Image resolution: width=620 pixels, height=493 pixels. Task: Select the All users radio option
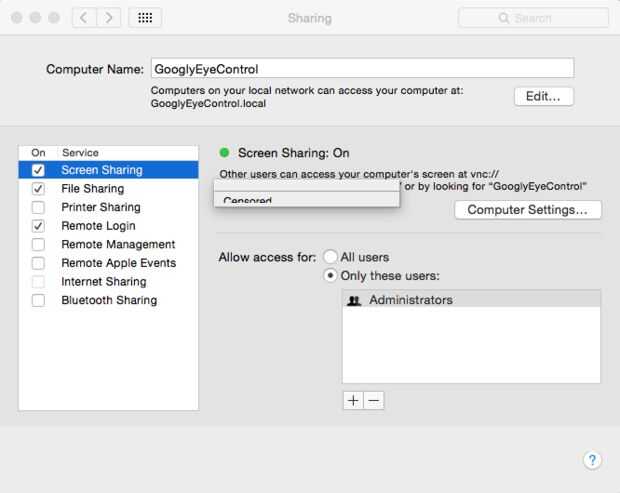pyautogui.click(x=330, y=257)
